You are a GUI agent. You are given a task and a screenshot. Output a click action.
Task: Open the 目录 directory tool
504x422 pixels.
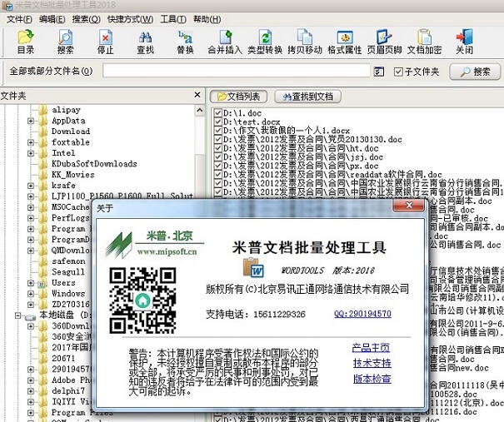pos(26,42)
